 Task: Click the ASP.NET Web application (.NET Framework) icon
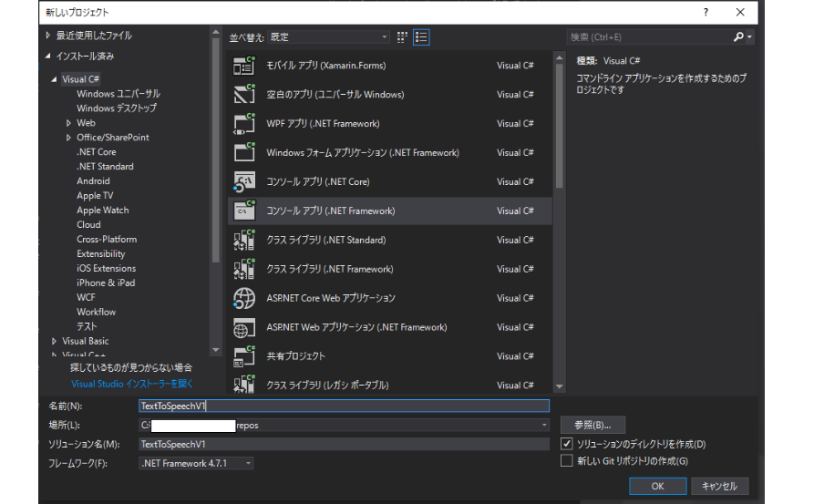point(244,327)
